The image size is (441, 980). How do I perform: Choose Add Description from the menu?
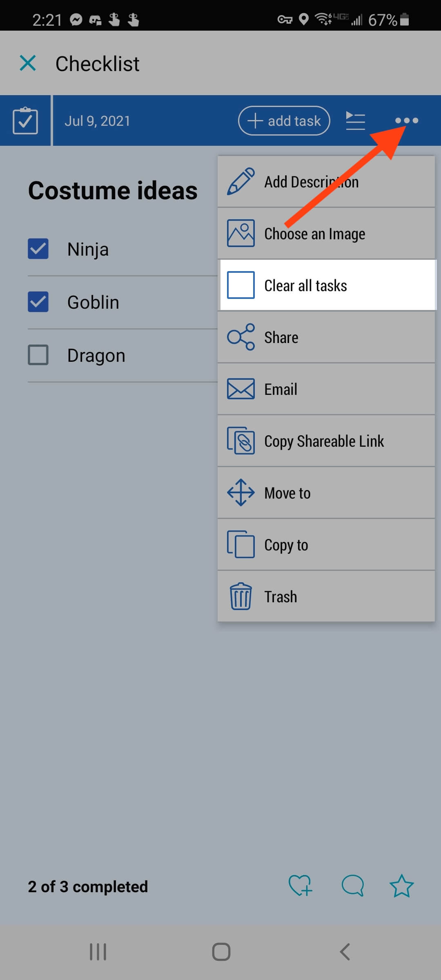pos(326,182)
